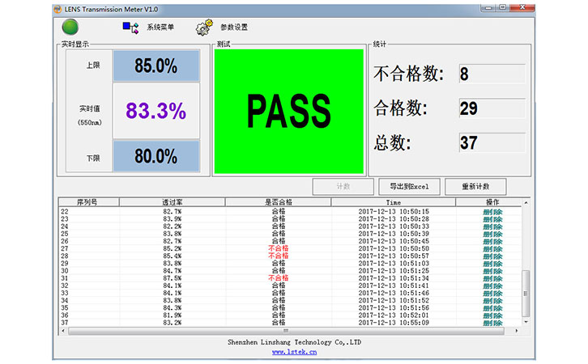
Task: Sort by the 透过率 column header
Action: 172,202
